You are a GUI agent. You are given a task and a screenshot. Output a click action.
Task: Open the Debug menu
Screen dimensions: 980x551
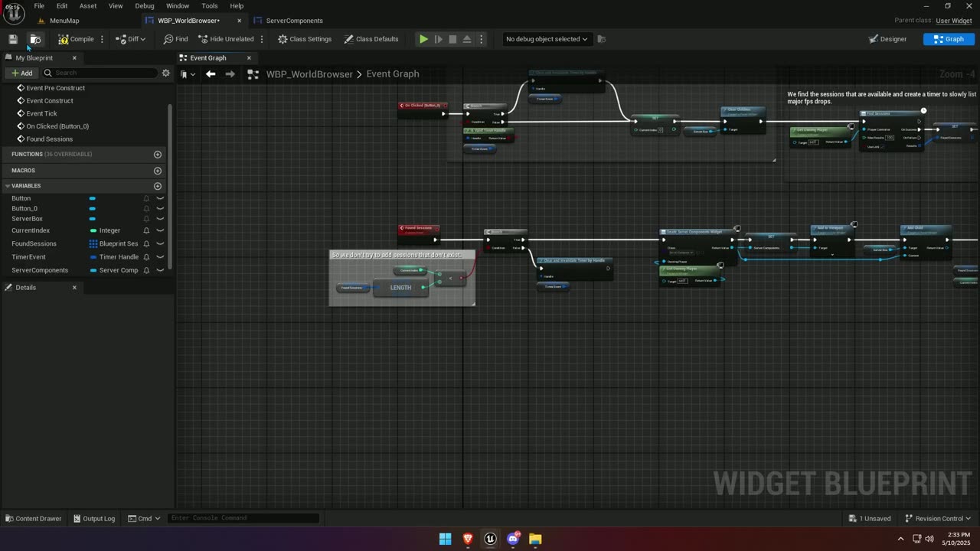145,6
